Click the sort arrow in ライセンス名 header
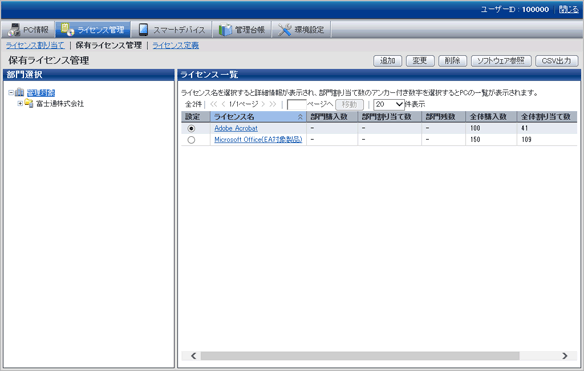 tap(300, 117)
